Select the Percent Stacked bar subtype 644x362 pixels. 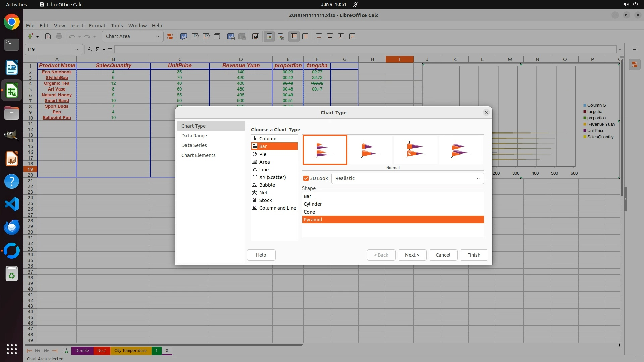click(x=415, y=150)
